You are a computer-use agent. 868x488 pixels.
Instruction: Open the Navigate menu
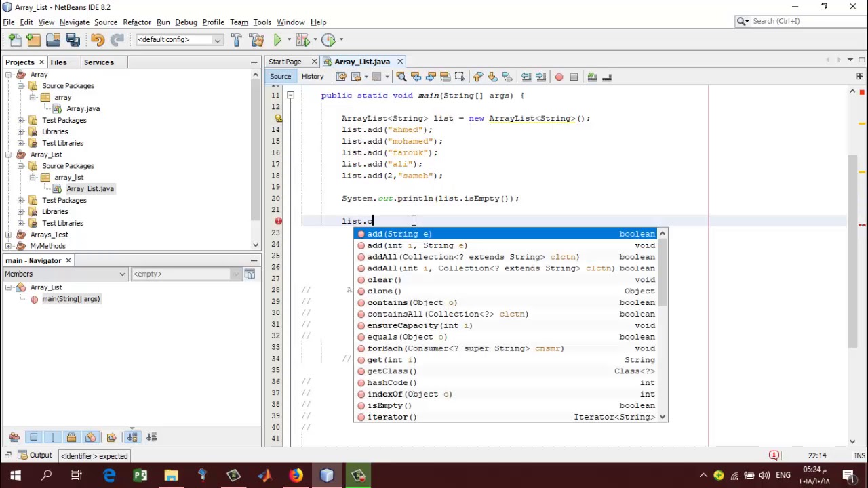pos(74,22)
